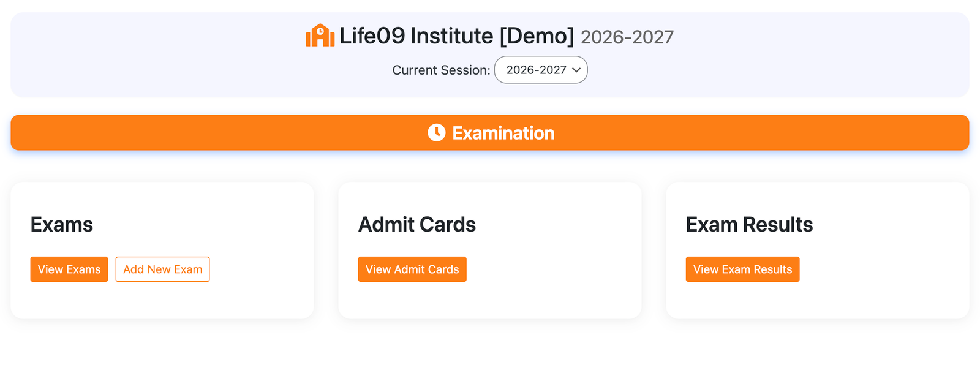Click the clock icon beside Examination
This screenshot has width=980, height=373.
(437, 132)
